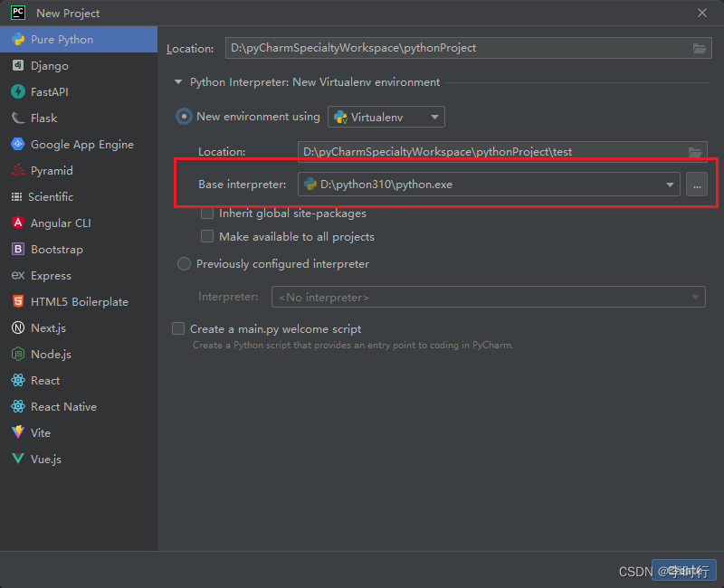Click the Vue.js label
The width and height of the screenshot is (724, 588).
[46, 460]
